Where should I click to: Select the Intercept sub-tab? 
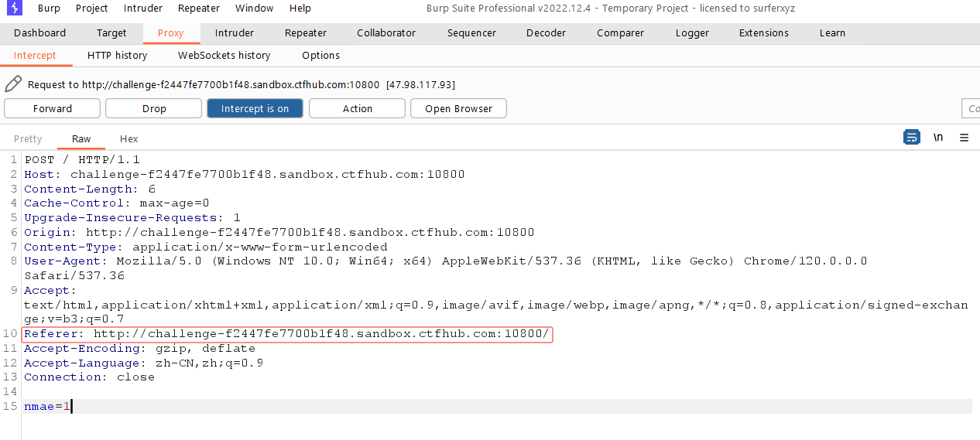(x=35, y=56)
